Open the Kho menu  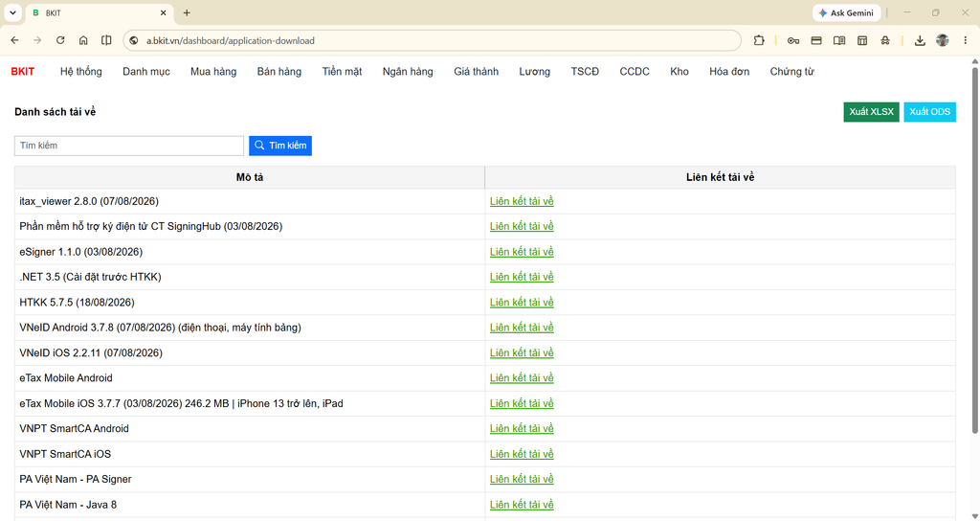pyautogui.click(x=679, y=72)
